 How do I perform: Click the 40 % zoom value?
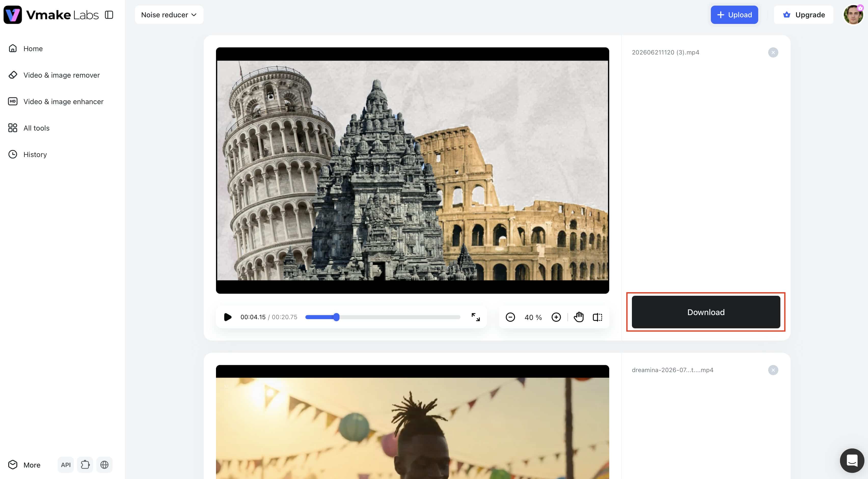(x=533, y=317)
